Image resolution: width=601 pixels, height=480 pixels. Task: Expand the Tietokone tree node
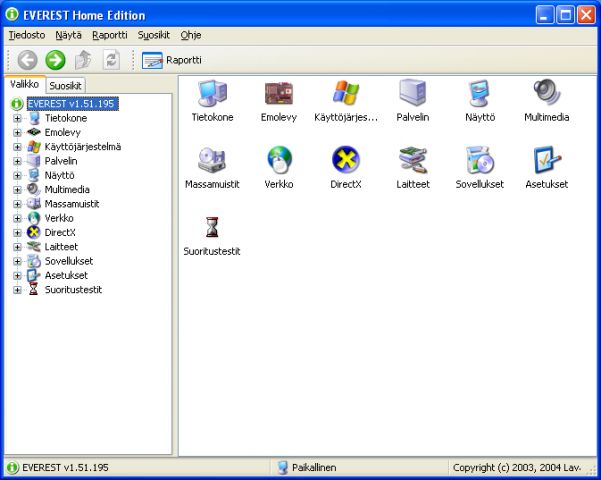[17, 118]
